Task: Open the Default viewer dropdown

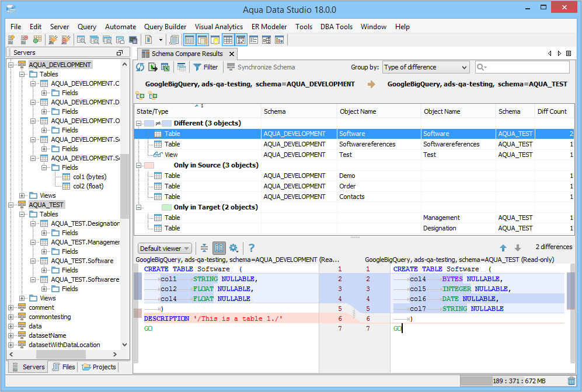Action: coord(165,249)
